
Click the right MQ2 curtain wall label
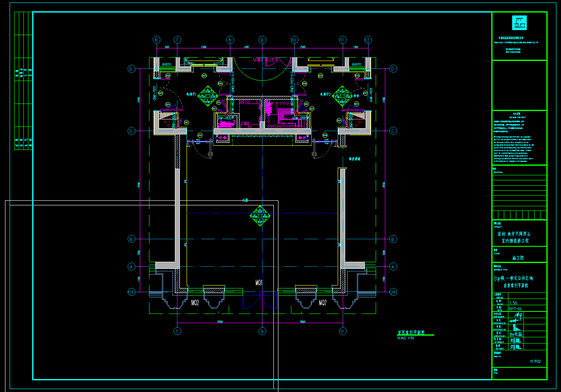point(322,303)
